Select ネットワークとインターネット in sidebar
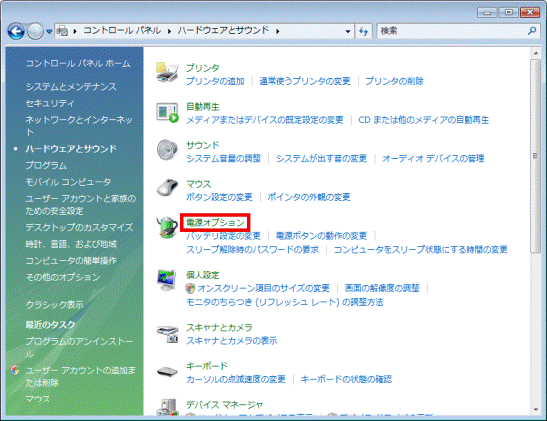Image resolution: width=547 pixels, height=421 pixels. tap(79, 126)
